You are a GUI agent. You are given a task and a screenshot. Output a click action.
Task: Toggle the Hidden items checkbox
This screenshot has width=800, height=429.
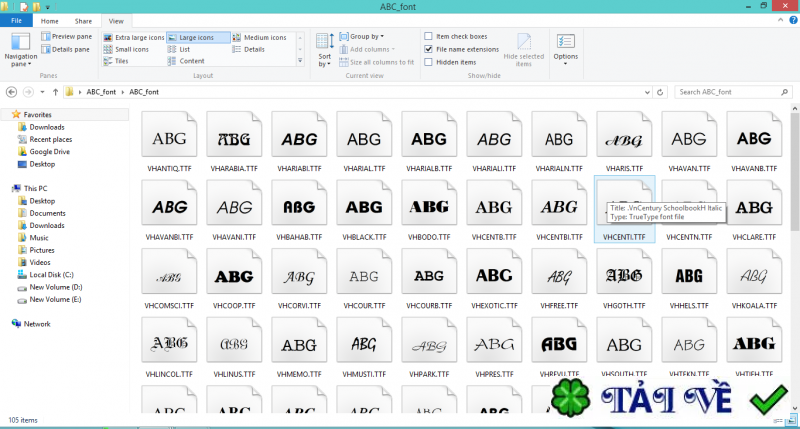pyautogui.click(x=429, y=62)
